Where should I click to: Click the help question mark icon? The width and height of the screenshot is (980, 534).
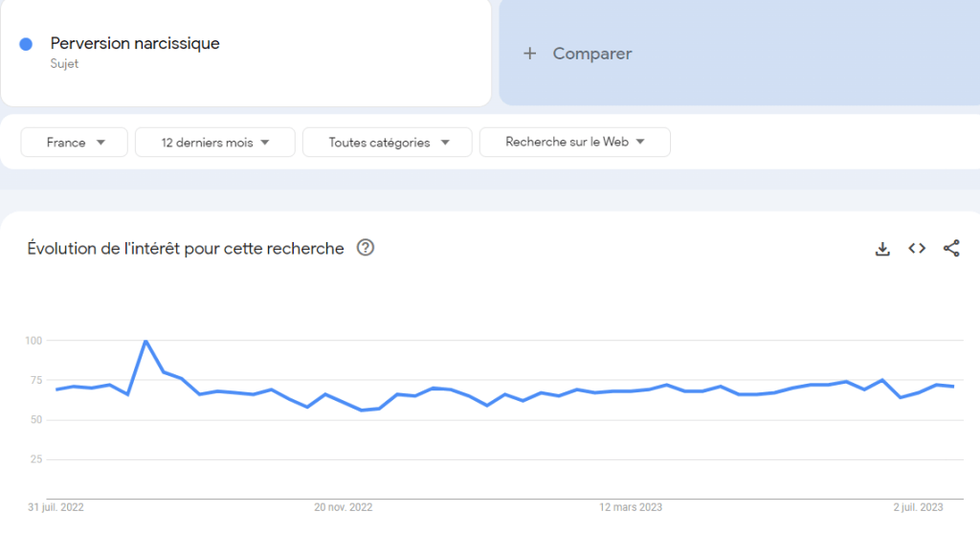[x=366, y=248]
